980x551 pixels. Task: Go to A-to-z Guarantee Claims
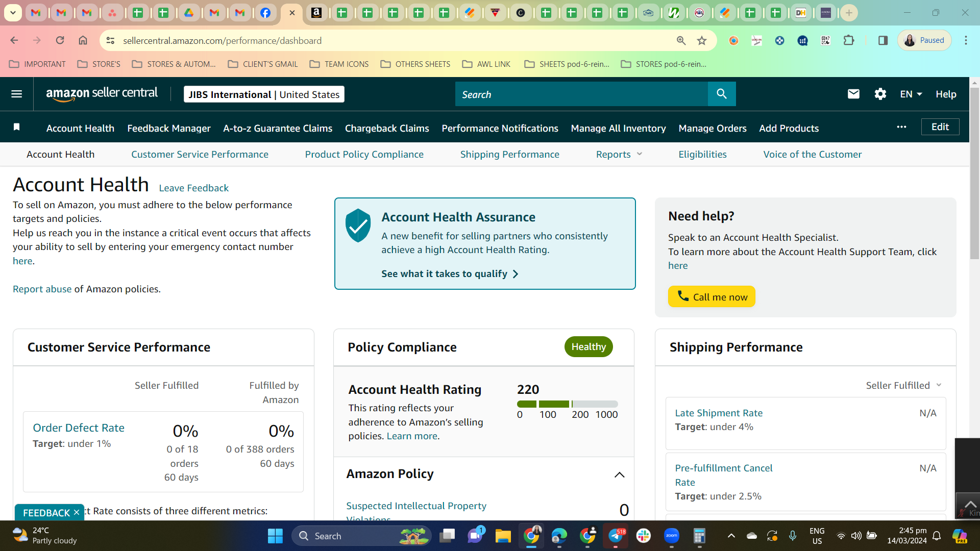point(278,128)
